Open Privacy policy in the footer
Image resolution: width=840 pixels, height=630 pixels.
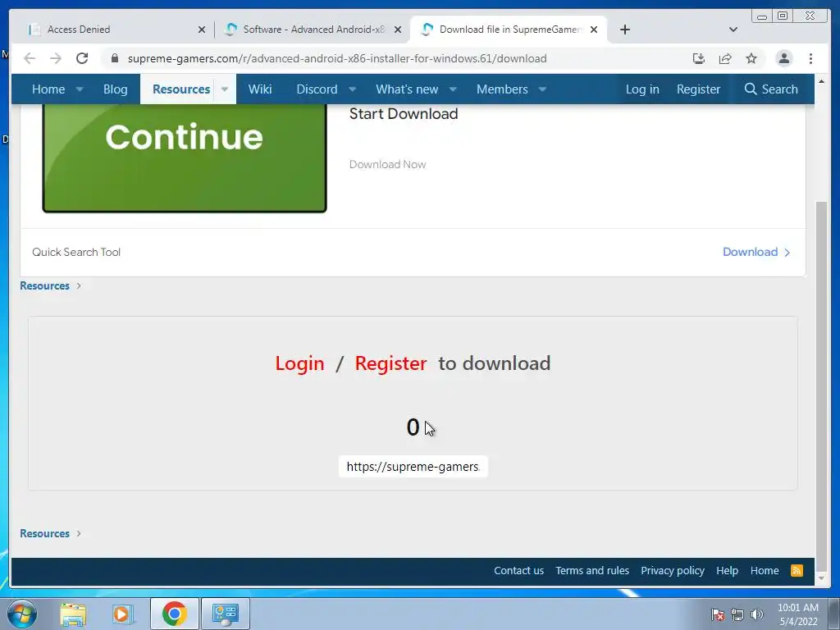pyautogui.click(x=673, y=571)
